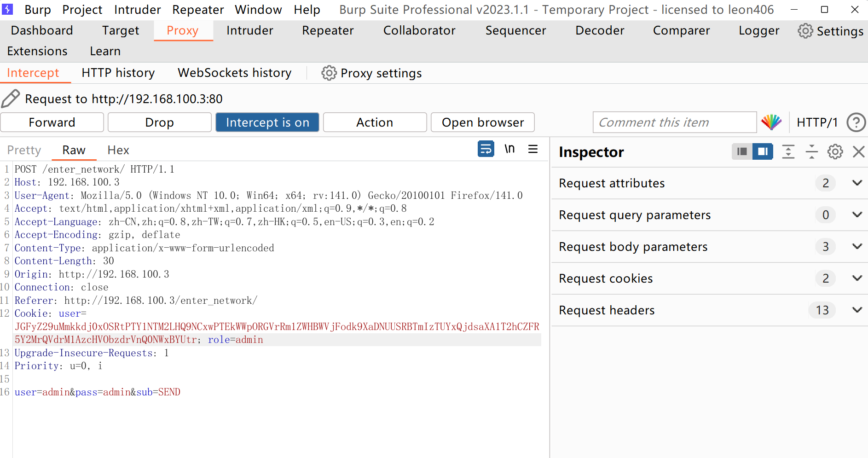This screenshot has height=458, width=868.
Task: Switch to the Collaborator tab
Action: pyautogui.click(x=419, y=30)
